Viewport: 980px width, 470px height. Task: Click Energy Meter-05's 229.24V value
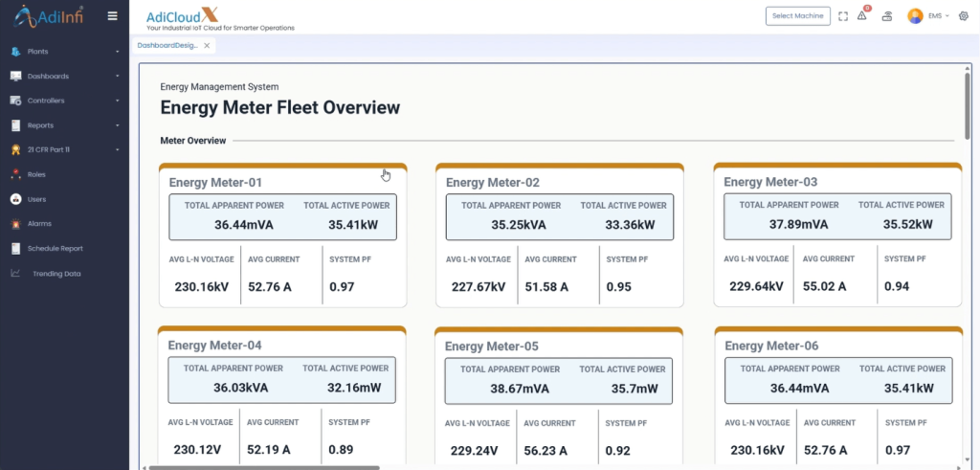(x=474, y=451)
